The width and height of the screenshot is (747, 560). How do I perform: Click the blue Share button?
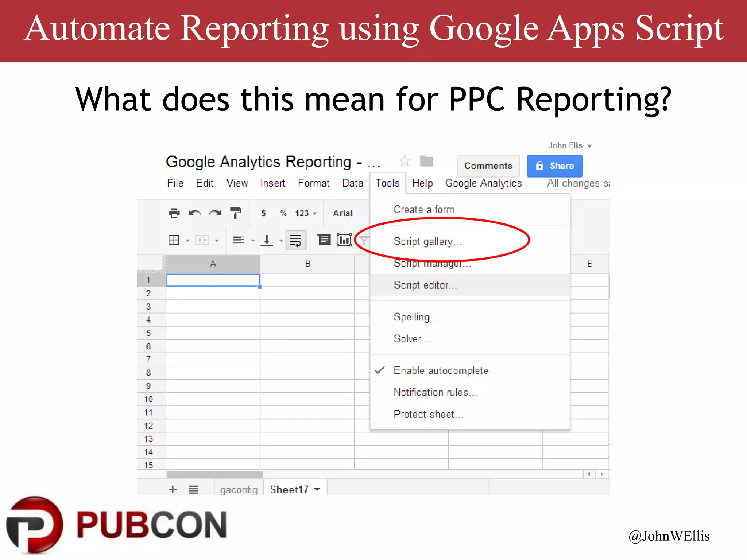(x=554, y=166)
